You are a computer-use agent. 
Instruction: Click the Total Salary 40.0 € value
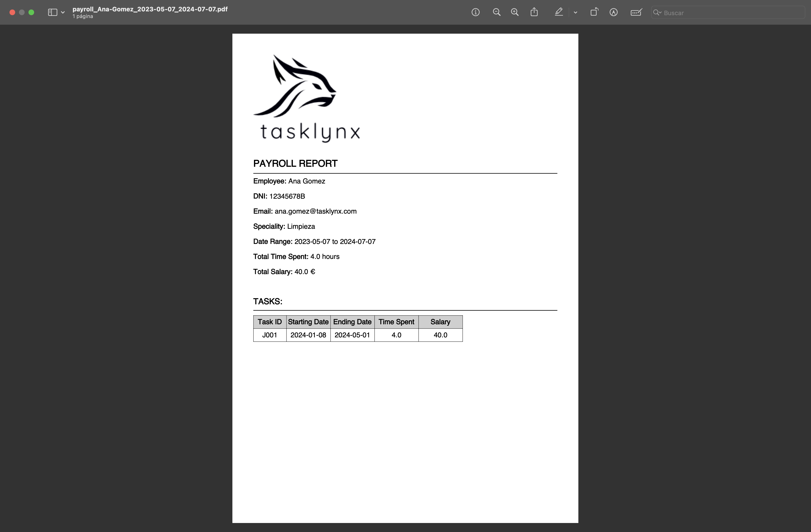[x=305, y=272]
